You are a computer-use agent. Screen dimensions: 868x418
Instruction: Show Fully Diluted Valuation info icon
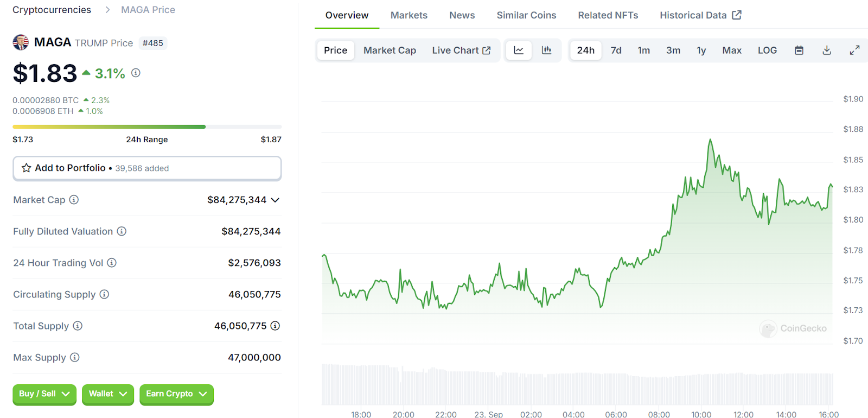click(x=122, y=231)
